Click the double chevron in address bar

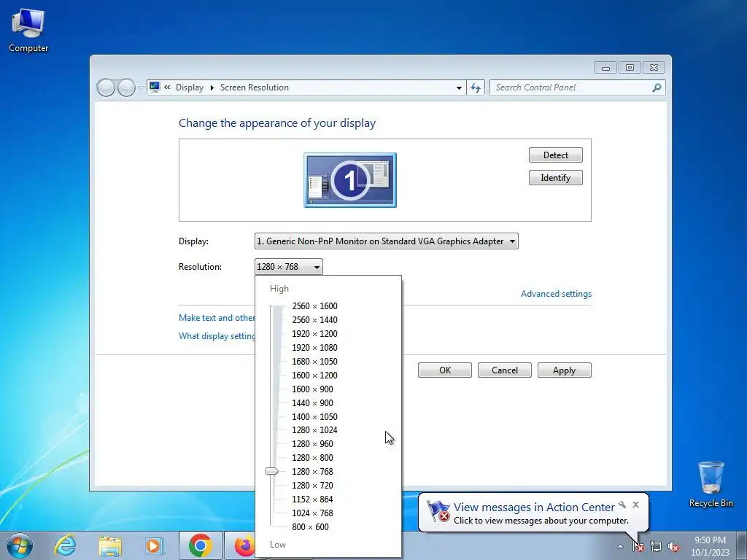pos(167,87)
